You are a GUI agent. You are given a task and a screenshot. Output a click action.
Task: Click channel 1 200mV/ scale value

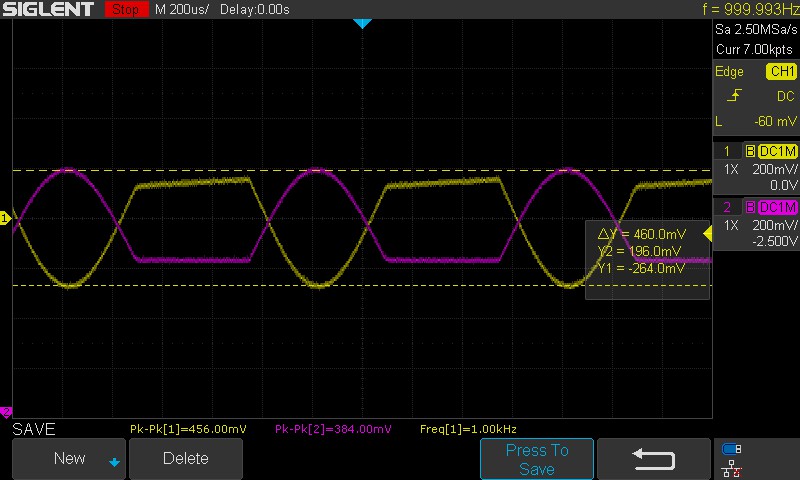pos(775,169)
